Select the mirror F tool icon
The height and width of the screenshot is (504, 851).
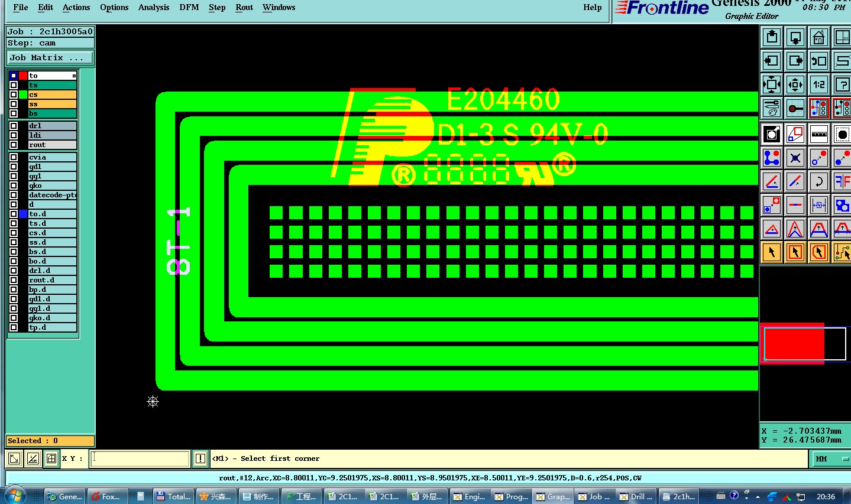click(x=842, y=182)
